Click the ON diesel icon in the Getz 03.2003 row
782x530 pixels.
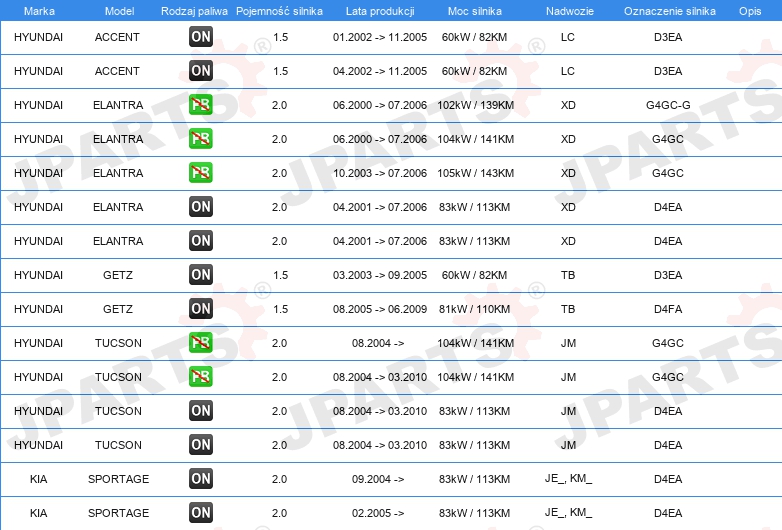click(x=200, y=275)
